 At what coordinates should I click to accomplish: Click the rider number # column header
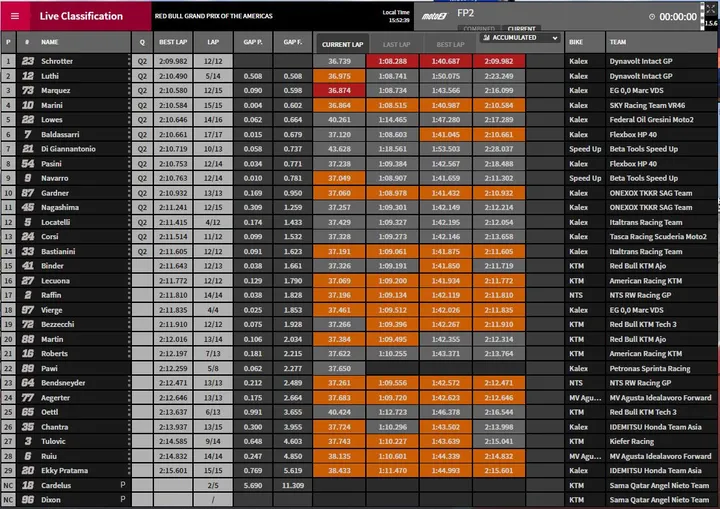pos(27,42)
